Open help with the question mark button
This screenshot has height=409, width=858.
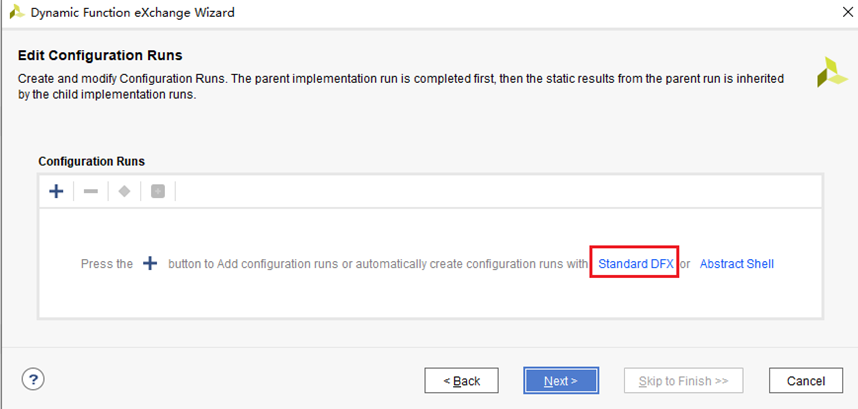tap(34, 380)
